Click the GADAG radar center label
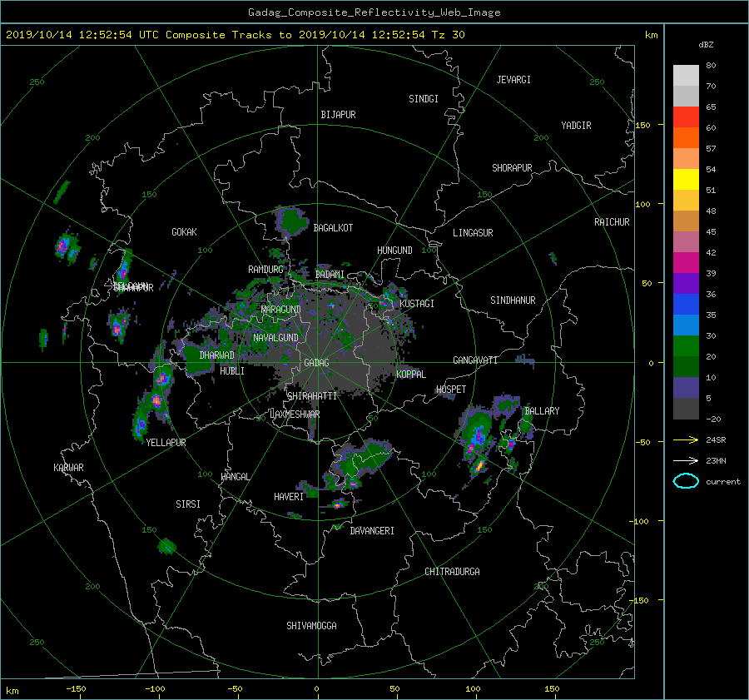This screenshot has width=749, height=700. coord(316,363)
